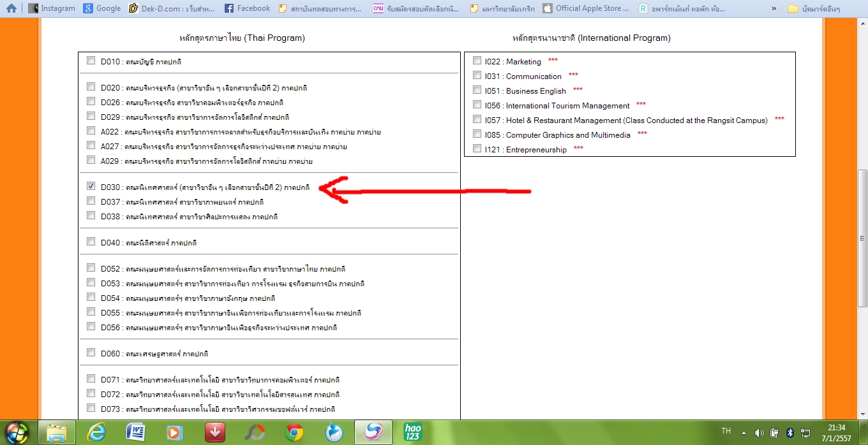Show hidden system tray icons
Viewport: 868px width, 445px height.
[x=745, y=432]
